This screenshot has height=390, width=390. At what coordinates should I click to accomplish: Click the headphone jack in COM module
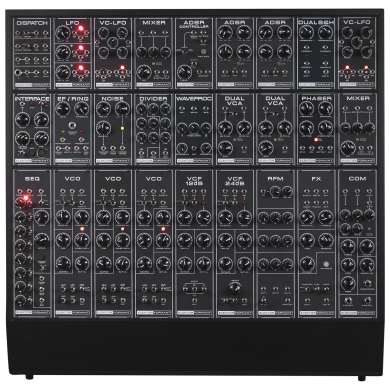coord(367,284)
